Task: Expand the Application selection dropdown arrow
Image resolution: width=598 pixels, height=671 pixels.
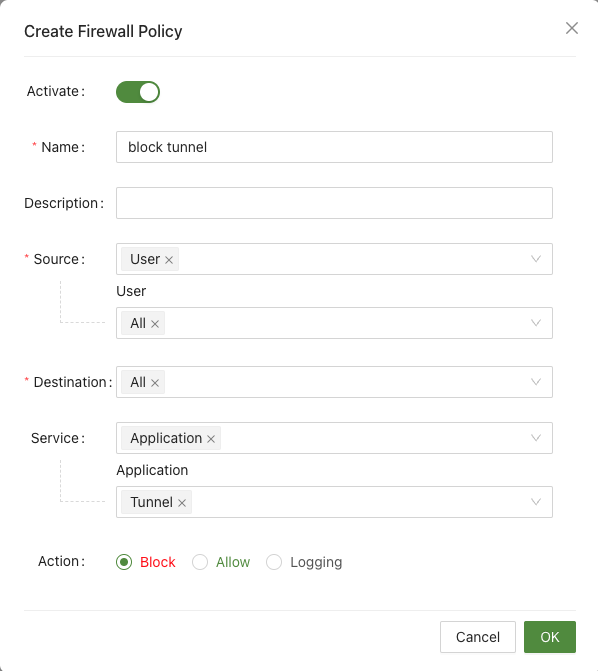Action: point(536,502)
